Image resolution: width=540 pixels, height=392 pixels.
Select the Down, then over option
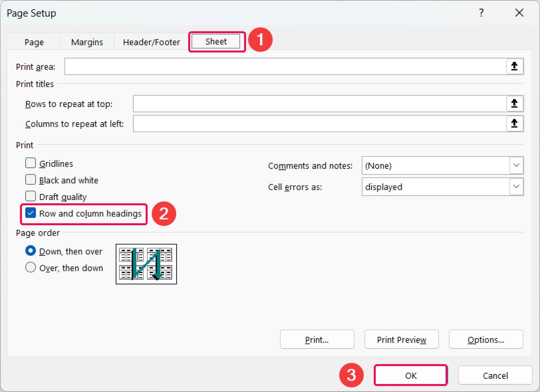point(30,251)
